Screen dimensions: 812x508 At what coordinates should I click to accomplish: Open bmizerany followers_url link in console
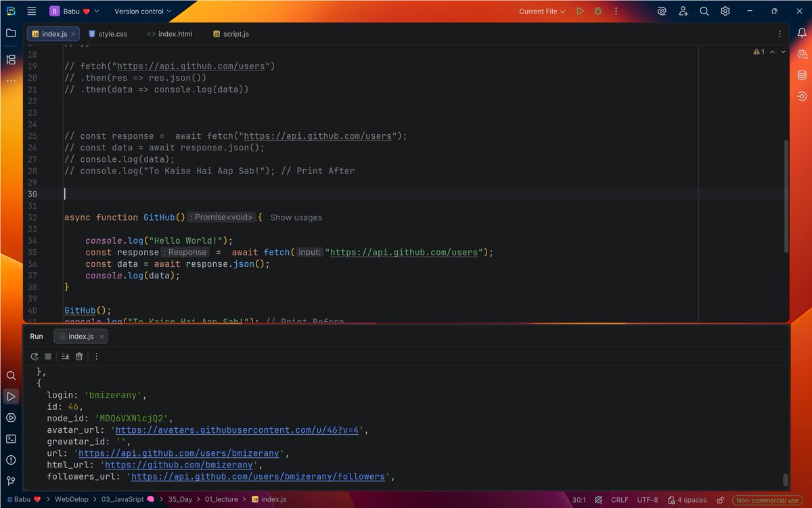(x=258, y=476)
